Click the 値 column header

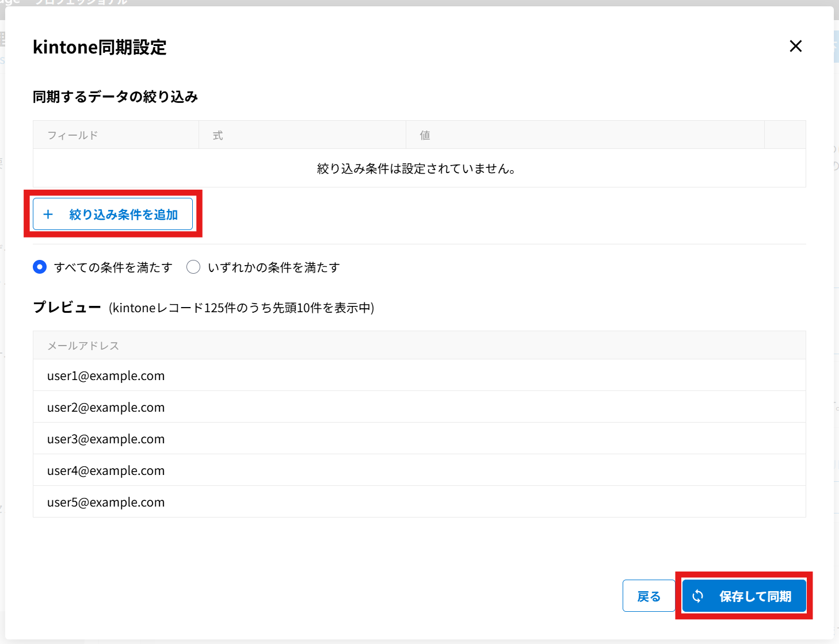(425, 135)
